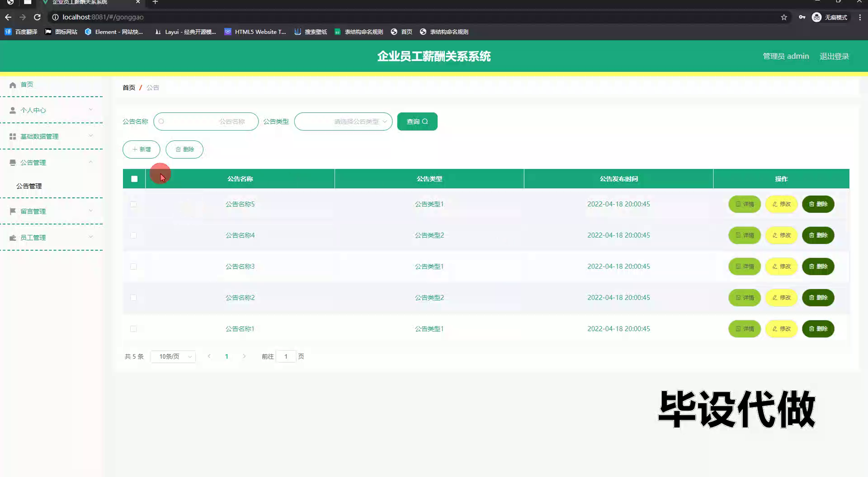Viewport: 868px width, 477px height.
Task: Expand 个人中心 menu chevron
Action: [x=90, y=110]
